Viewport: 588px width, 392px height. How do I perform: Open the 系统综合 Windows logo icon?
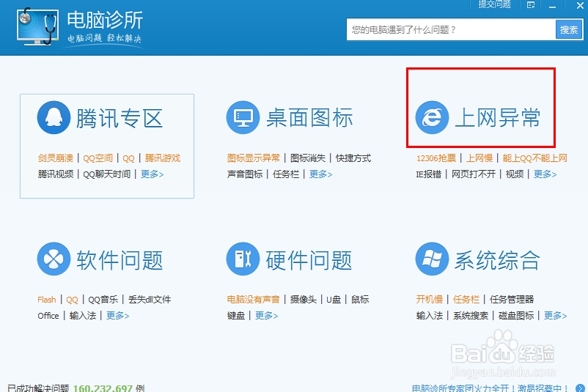click(432, 259)
